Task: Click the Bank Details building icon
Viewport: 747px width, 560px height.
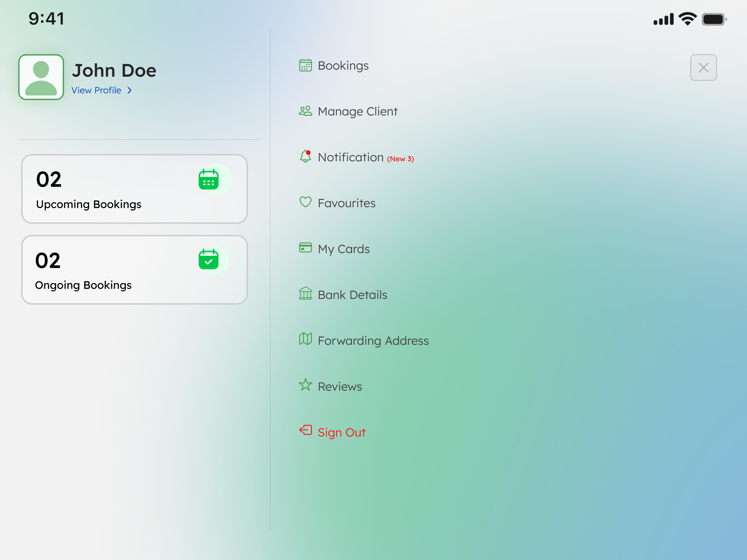Action: (305, 293)
